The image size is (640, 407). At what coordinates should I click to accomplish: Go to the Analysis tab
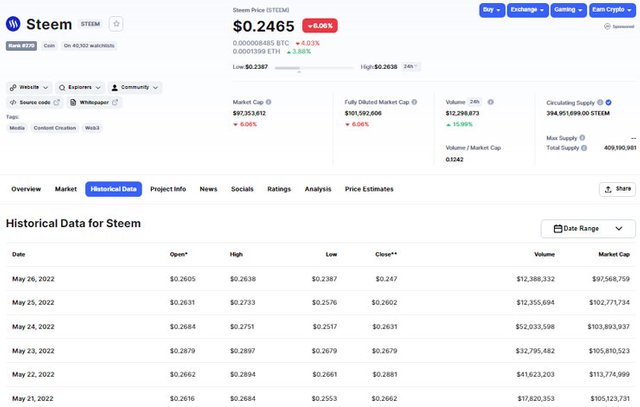(318, 189)
